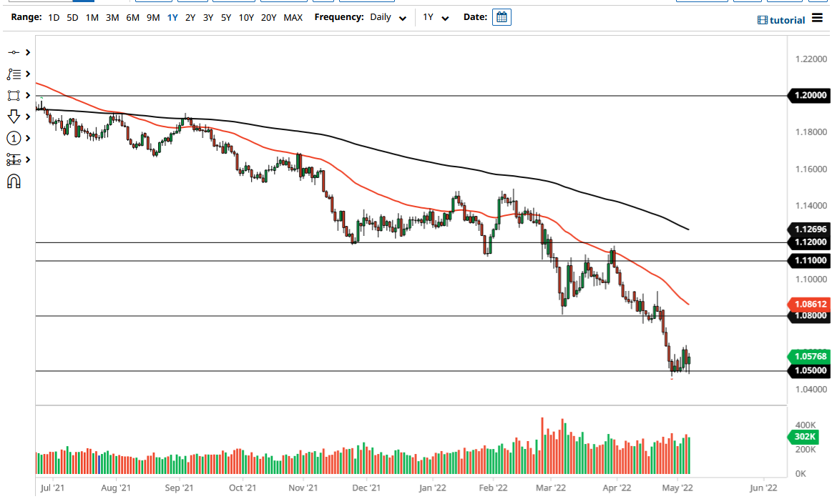
Task: Switch range to 3M
Action: [112, 17]
